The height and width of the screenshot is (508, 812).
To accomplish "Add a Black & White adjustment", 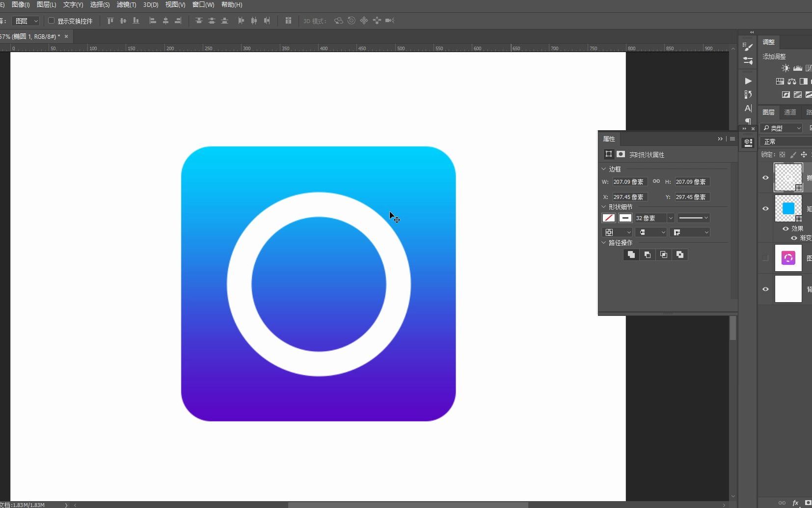I will [x=803, y=82].
